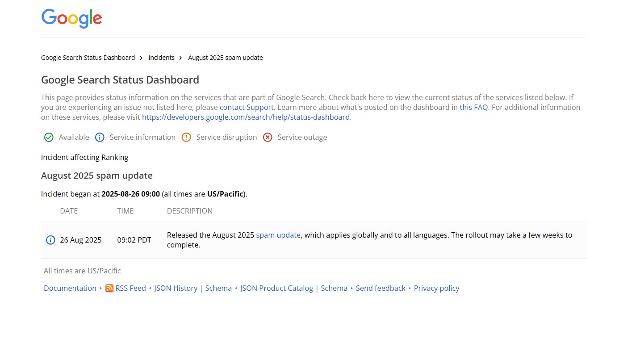Click the 2025-08-26 09:00 incident start time
This screenshot has width=644, height=352.
(x=131, y=194)
